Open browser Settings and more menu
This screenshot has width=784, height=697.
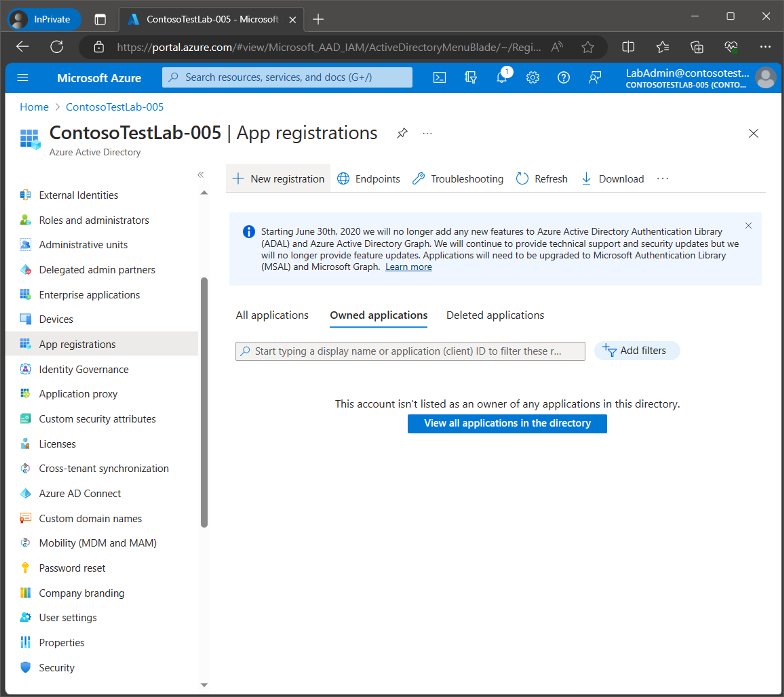point(765,47)
